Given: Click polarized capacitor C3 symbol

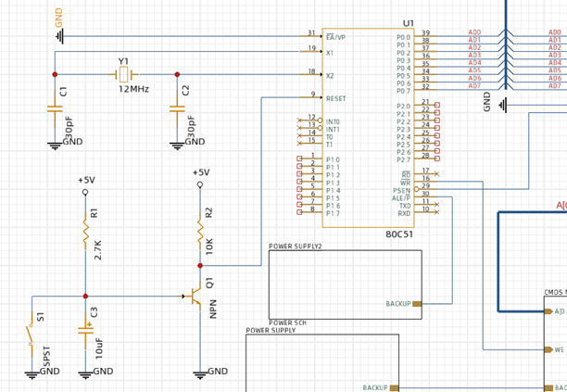Looking at the screenshot, I should click(85, 328).
